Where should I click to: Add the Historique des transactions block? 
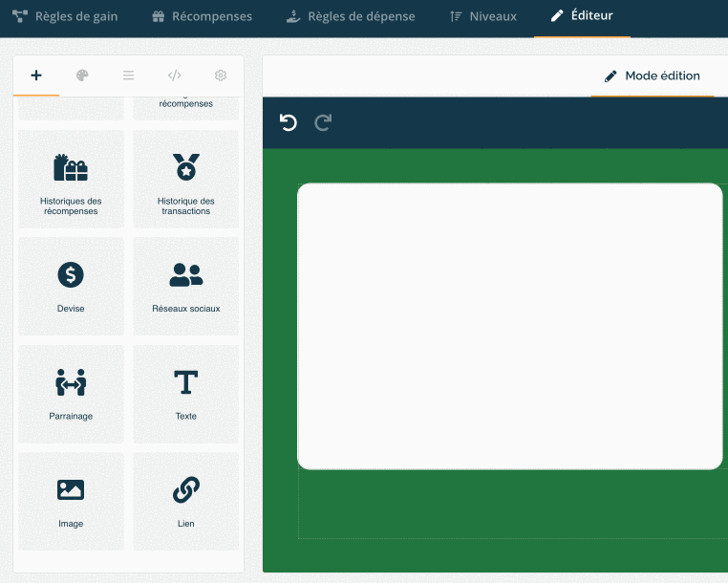[186, 179]
